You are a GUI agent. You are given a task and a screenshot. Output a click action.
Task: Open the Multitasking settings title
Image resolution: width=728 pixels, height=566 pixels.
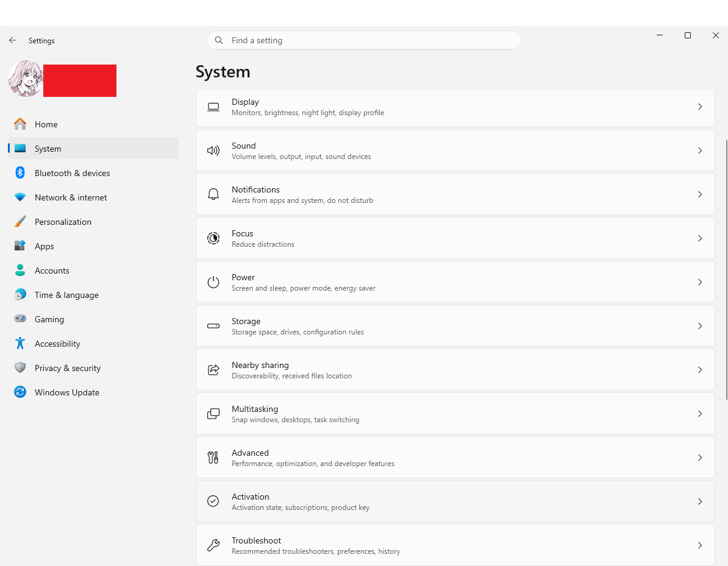[255, 409]
